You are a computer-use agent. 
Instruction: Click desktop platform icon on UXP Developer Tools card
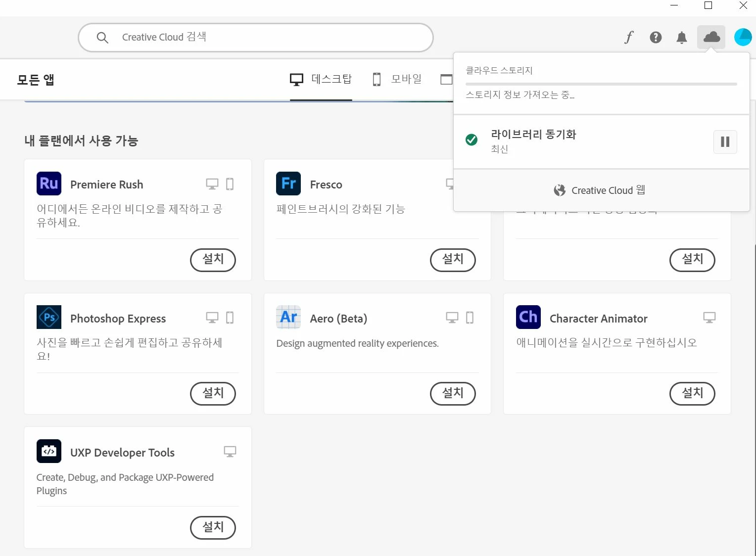coord(230,452)
